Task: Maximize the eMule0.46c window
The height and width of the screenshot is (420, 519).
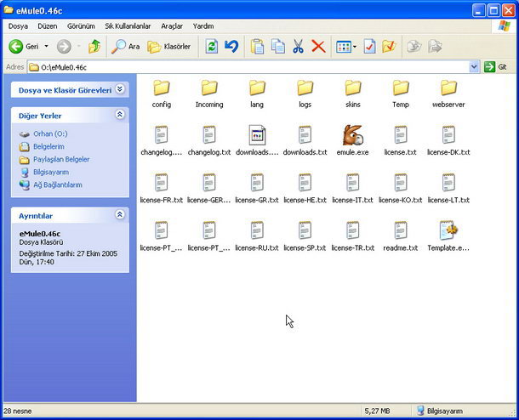Action: point(493,10)
